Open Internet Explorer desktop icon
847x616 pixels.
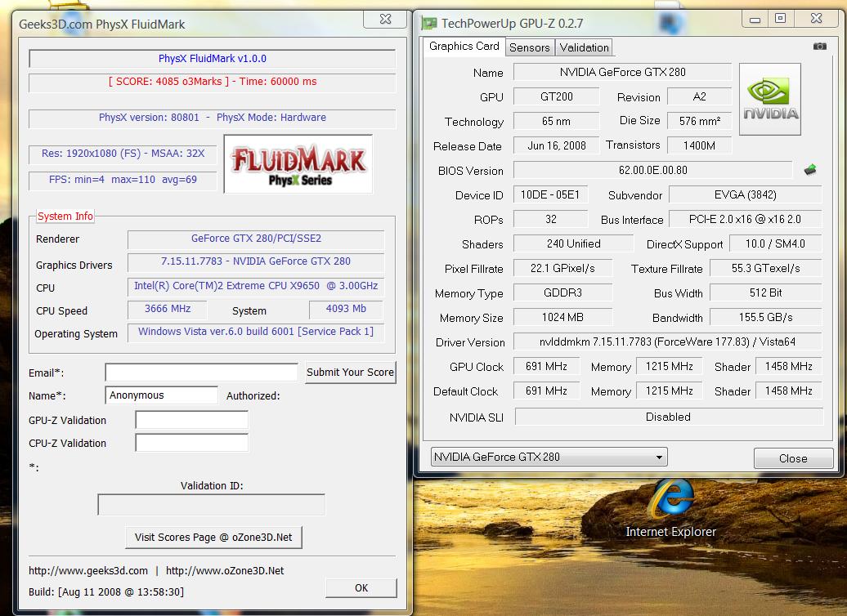671,507
